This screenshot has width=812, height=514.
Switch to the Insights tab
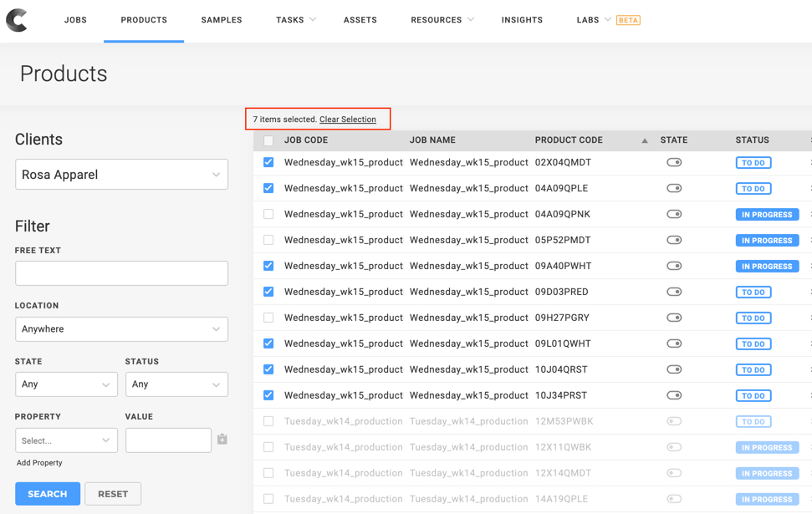(x=522, y=20)
